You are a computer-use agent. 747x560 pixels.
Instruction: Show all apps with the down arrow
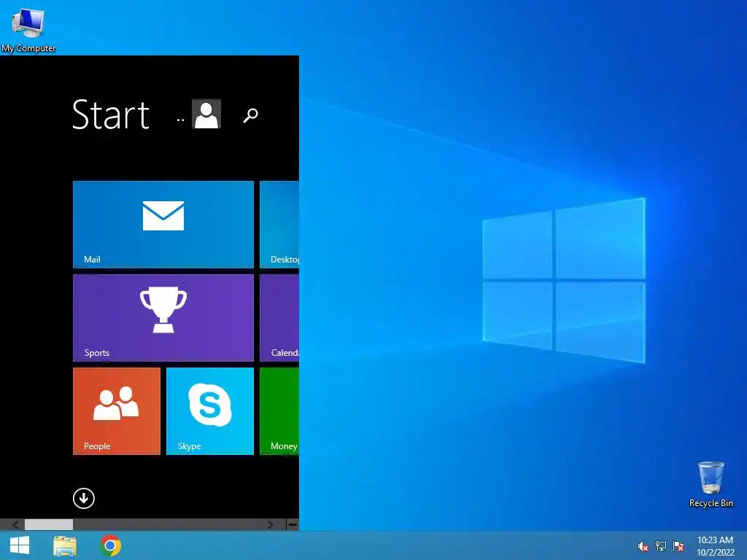pos(84,499)
